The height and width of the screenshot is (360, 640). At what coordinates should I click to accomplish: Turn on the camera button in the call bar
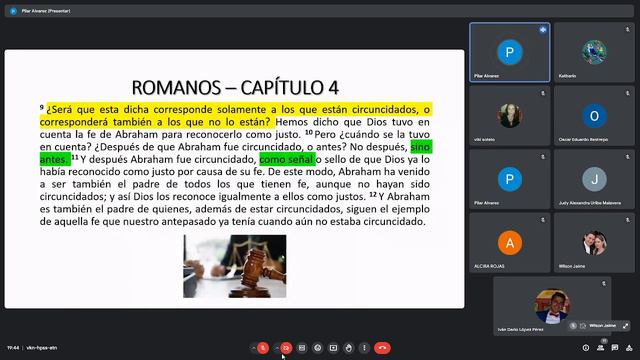click(x=287, y=348)
